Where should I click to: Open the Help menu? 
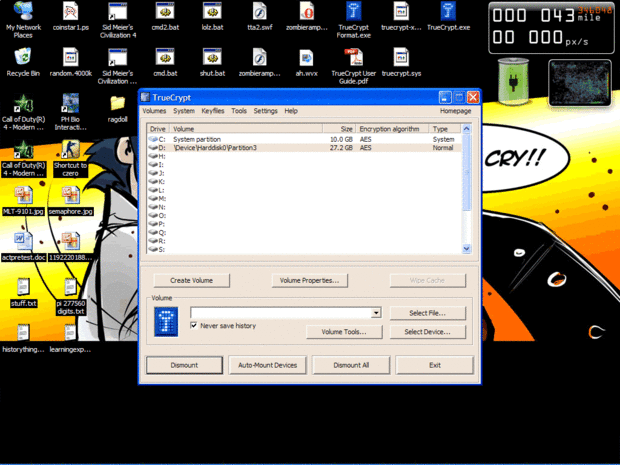291,111
